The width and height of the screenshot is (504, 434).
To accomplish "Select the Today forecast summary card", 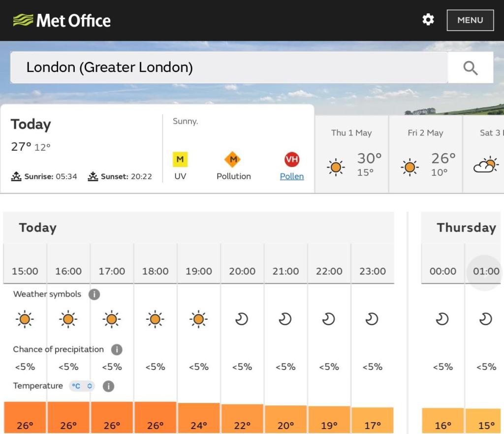I will tap(81, 148).
